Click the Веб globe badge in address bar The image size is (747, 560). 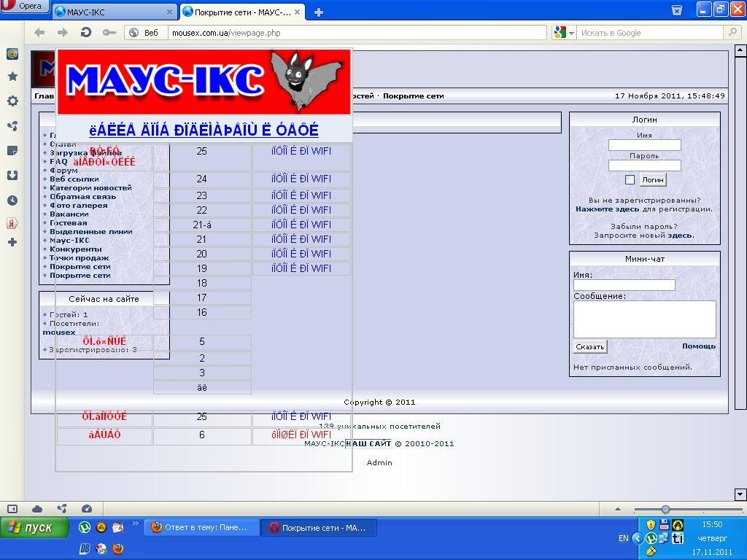coord(144,33)
